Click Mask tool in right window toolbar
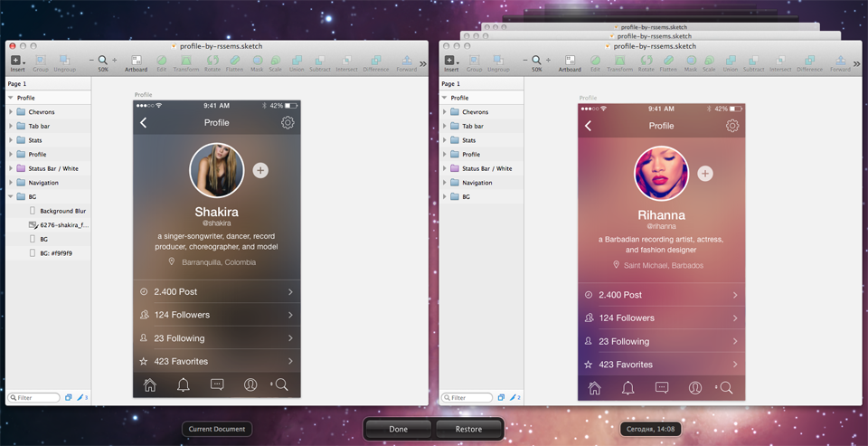This screenshot has width=868, height=446. (x=691, y=63)
